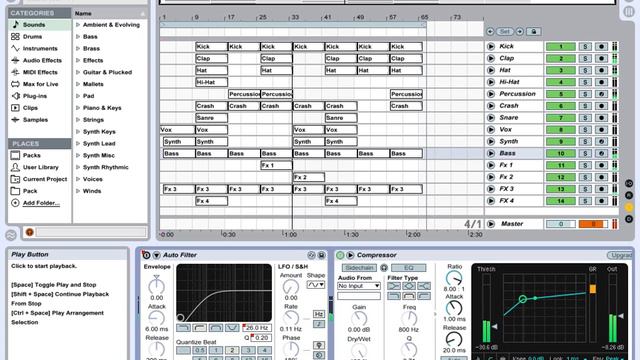This screenshot has height=360, width=640.
Task: Expand the Synth Lead folder
Action: (78, 143)
